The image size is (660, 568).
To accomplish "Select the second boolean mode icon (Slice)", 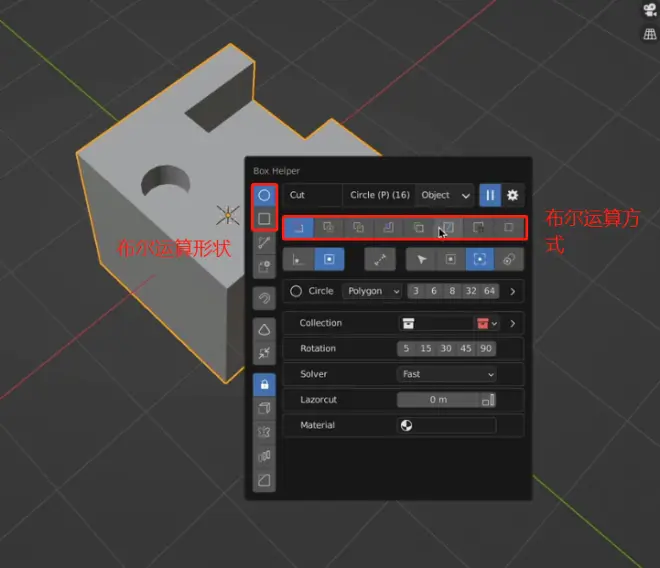I will point(328,228).
